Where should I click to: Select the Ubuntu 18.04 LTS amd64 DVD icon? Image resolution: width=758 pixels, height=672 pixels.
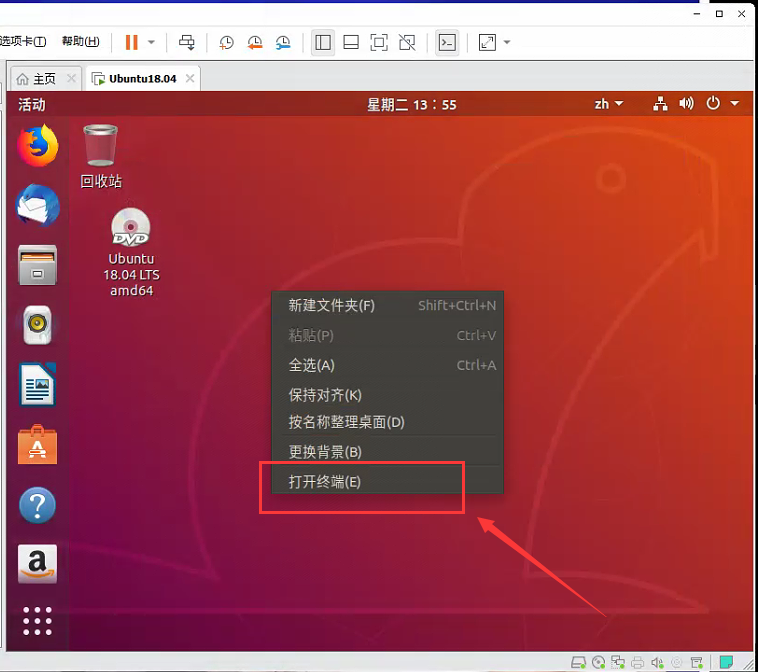pyautogui.click(x=131, y=252)
